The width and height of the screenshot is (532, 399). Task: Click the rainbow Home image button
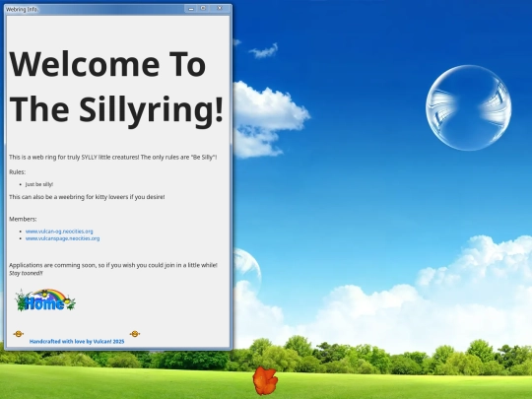[x=45, y=299]
